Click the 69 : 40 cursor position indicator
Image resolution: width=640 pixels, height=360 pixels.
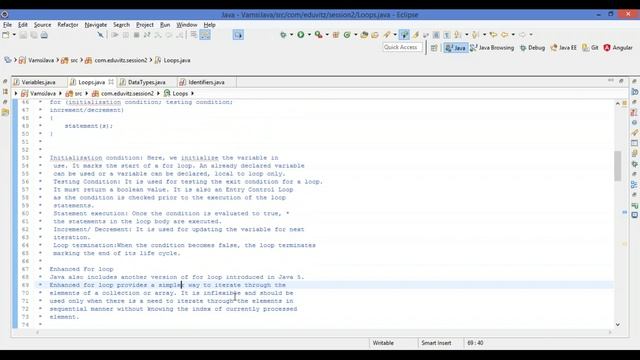click(x=475, y=343)
